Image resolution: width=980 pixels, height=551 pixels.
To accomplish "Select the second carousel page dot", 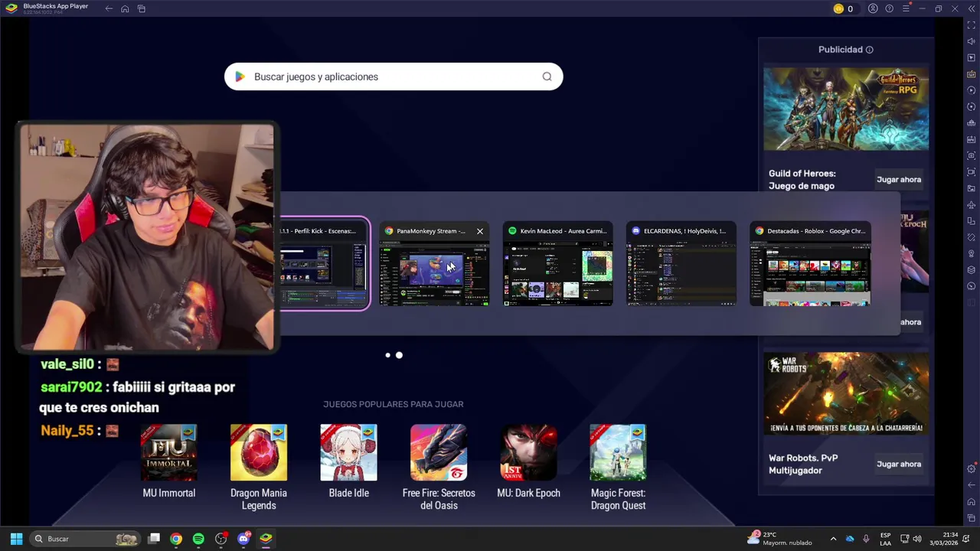I will click(x=399, y=355).
